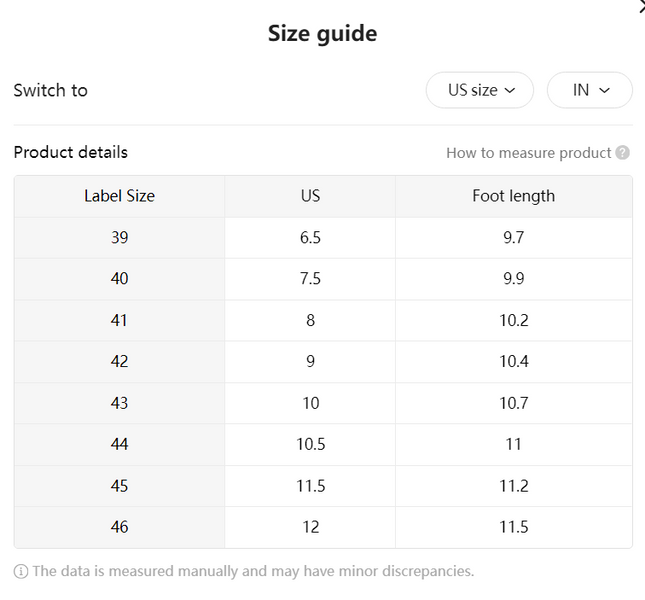Click the US column header
Image resolution: width=645 pixels, height=600 pixels.
coord(310,196)
